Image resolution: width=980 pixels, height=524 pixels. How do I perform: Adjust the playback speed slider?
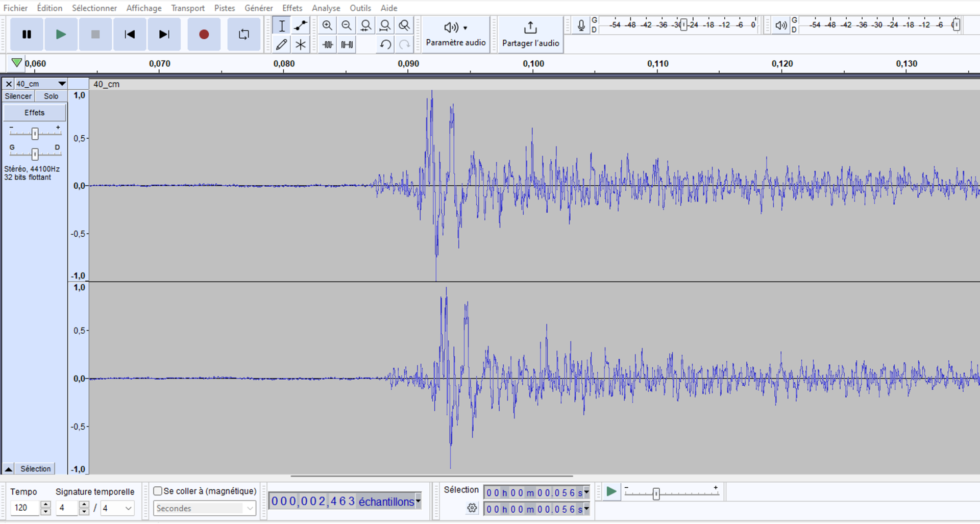tap(656, 493)
